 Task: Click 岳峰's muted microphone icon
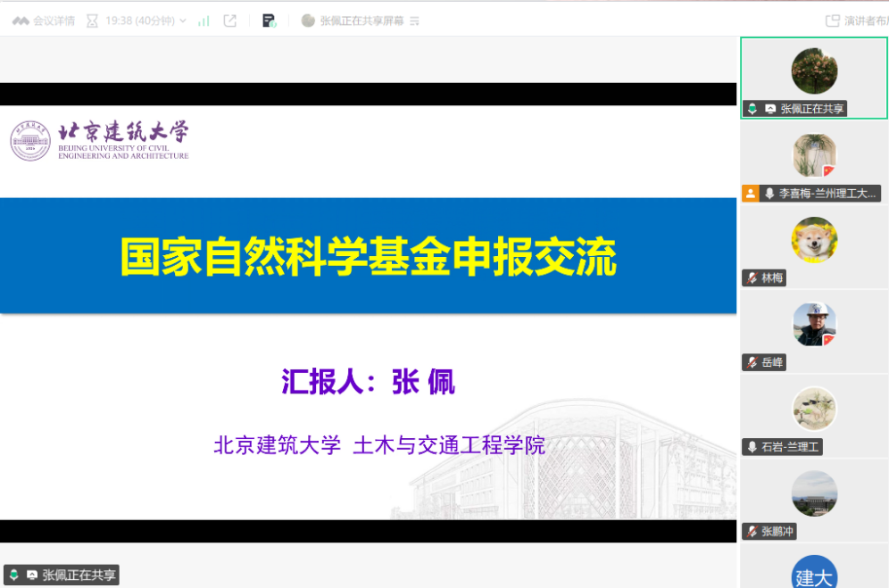pos(752,362)
